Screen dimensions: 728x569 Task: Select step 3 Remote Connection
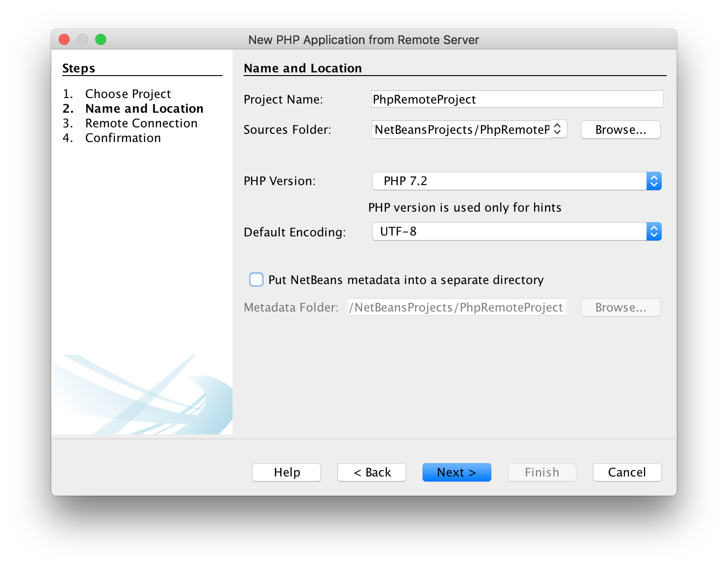coord(130,123)
